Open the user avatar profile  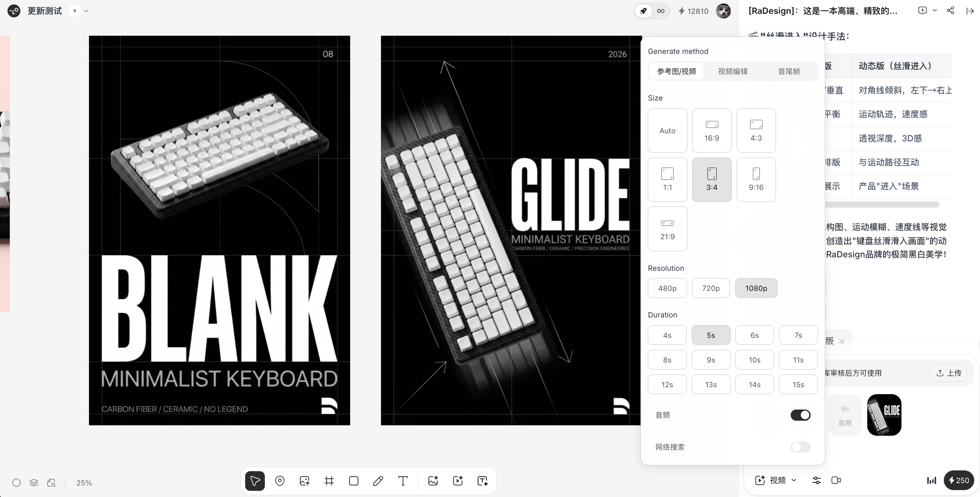(x=723, y=11)
